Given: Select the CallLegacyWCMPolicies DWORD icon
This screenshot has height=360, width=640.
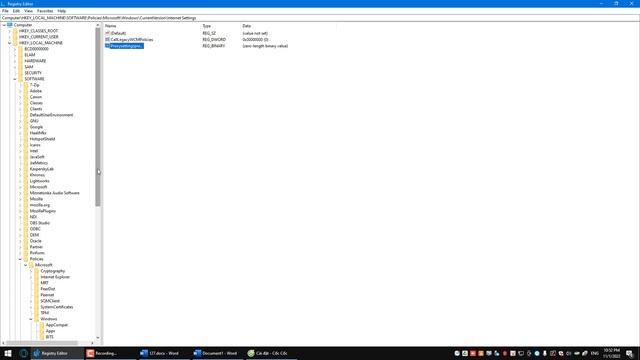Looking at the screenshot, I should pos(107,40).
